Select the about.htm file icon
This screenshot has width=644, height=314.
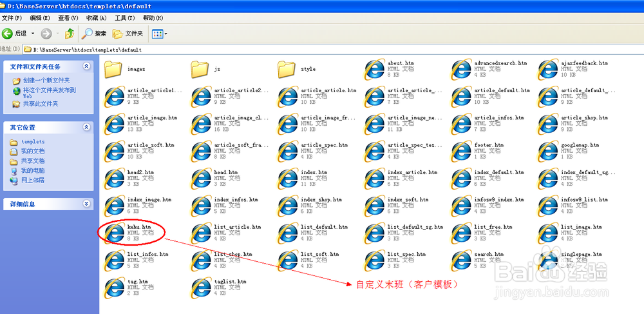click(x=375, y=70)
